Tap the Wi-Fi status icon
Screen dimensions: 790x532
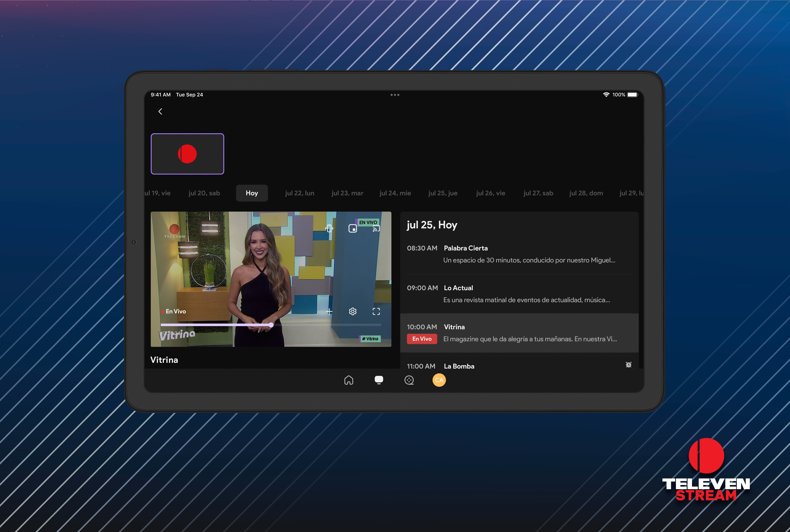[x=606, y=95]
